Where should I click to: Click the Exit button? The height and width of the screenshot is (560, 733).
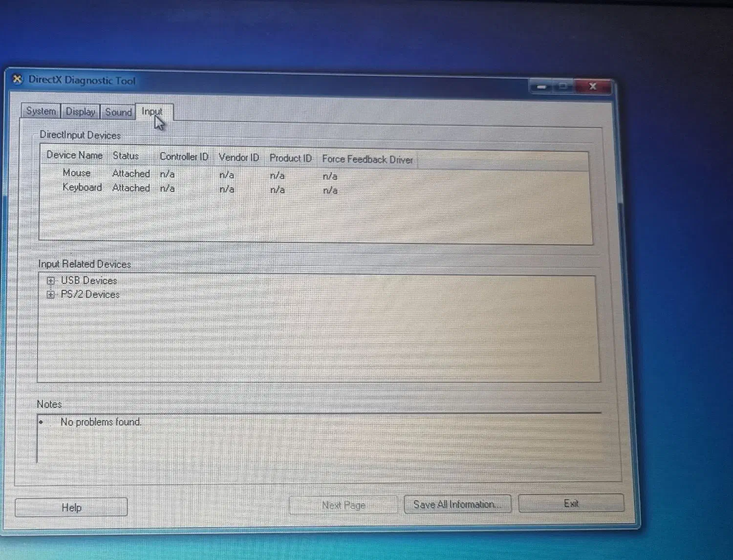point(571,503)
